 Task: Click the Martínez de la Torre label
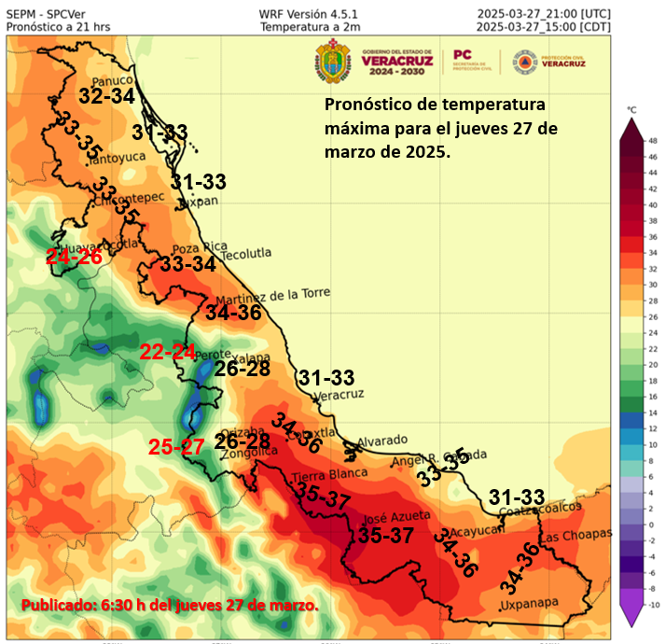click(272, 296)
